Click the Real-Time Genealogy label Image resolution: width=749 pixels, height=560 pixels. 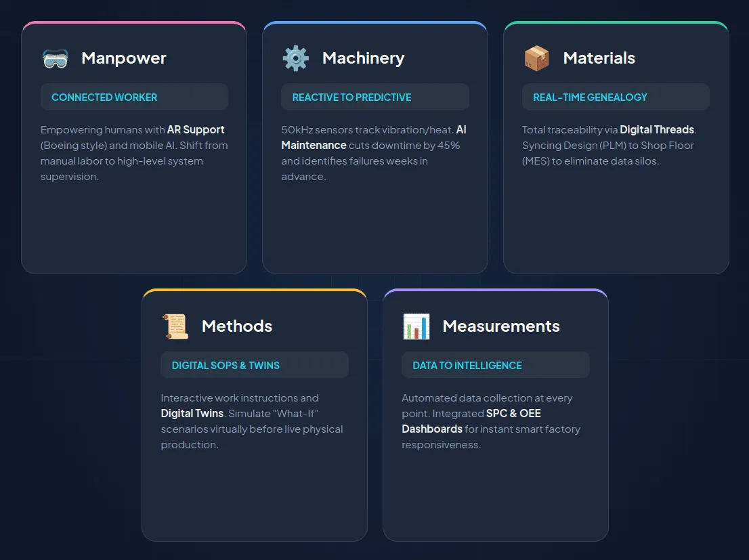pos(590,97)
